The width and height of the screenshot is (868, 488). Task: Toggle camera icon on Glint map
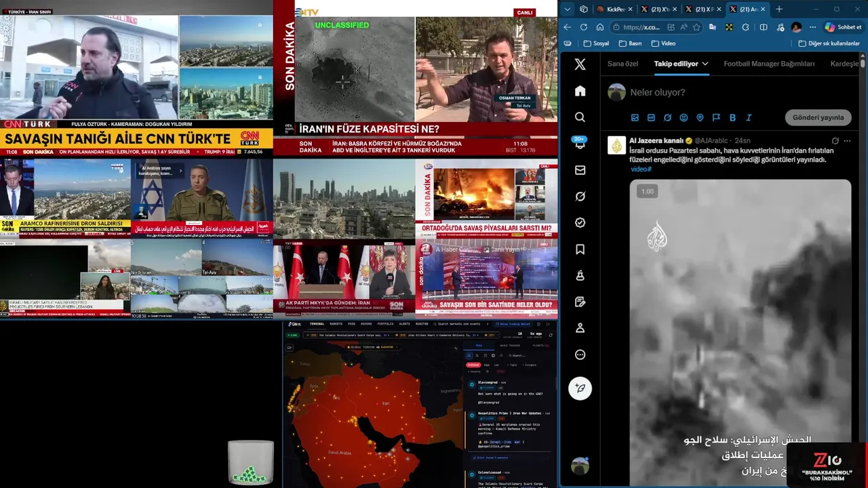tap(290, 348)
